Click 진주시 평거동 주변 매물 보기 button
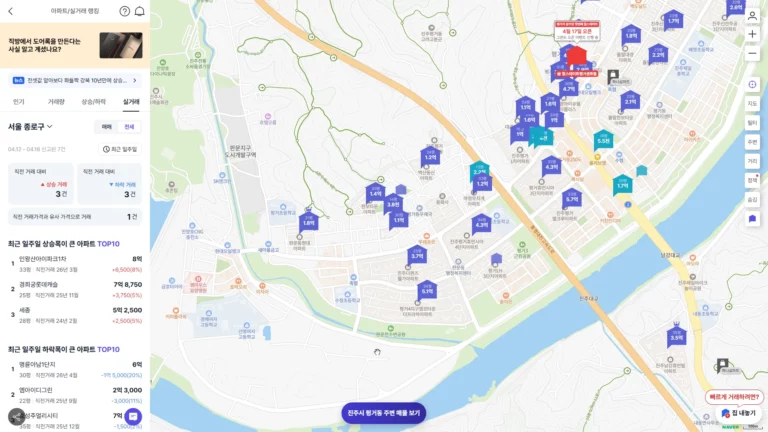Image resolution: width=768 pixels, height=432 pixels. pyautogui.click(x=384, y=412)
